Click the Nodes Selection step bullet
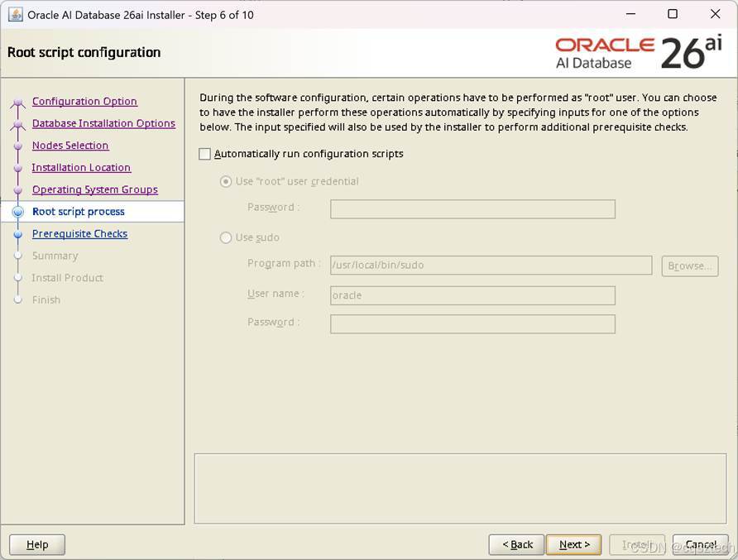This screenshot has height=560, width=738. point(18,146)
